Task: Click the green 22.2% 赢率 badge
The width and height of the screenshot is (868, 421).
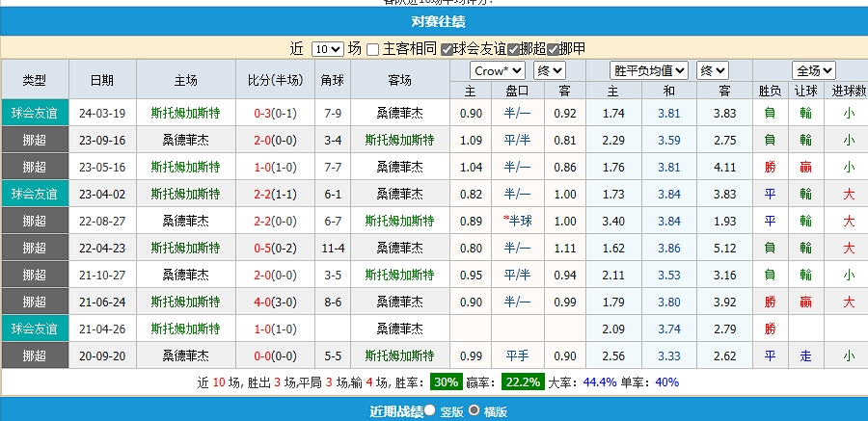Action: click(525, 382)
